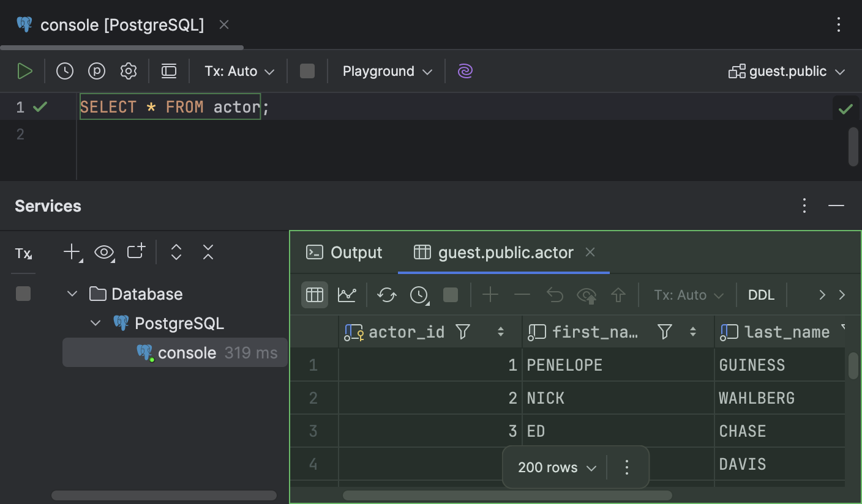Switch results to chart view
This screenshot has height=504, width=862.
coord(347,295)
